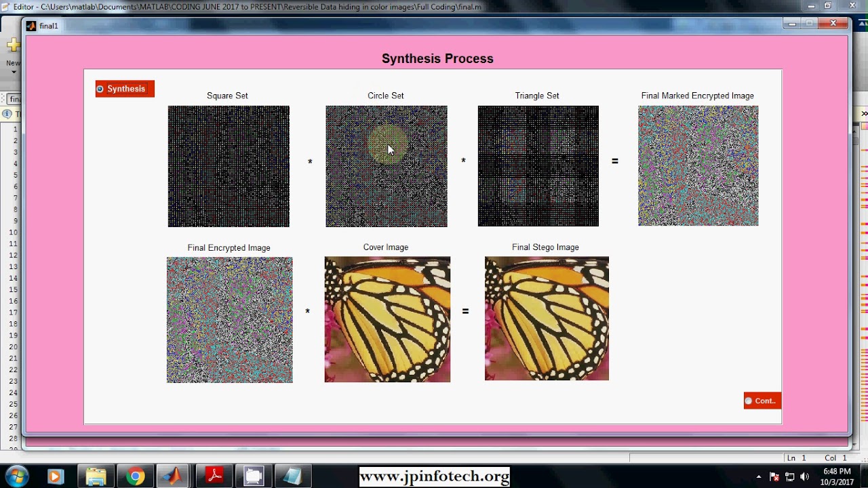Click the New plus icon in Editor
Image resolution: width=868 pixels, height=488 pixels.
13,45
